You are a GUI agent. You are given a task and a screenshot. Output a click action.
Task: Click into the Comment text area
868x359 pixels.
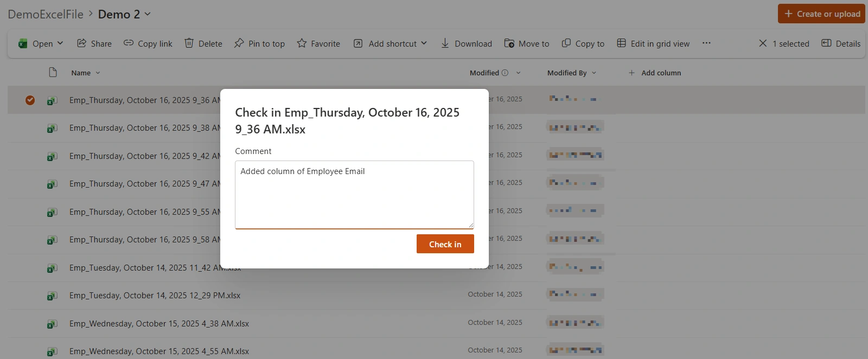(x=354, y=195)
